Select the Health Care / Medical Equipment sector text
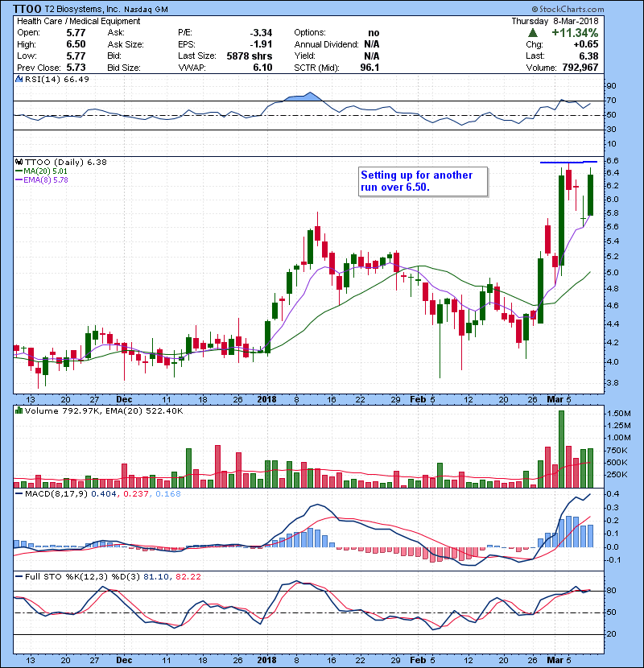This screenshot has height=668, width=644. [78, 21]
